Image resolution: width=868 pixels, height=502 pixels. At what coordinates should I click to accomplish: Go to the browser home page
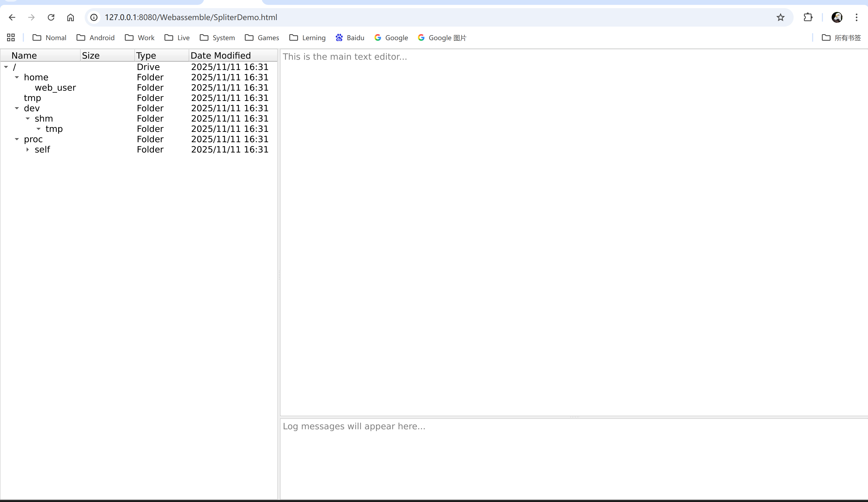click(70, 17)
